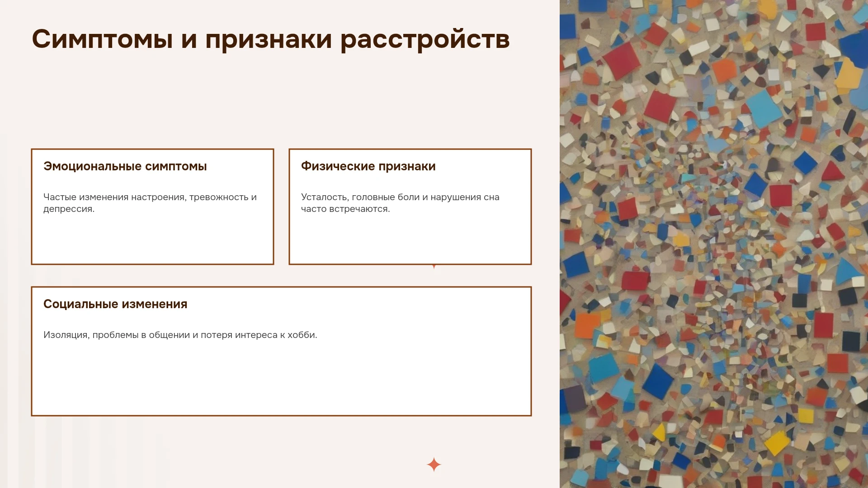Select the Физические признаки heading

tap(368, 166)
